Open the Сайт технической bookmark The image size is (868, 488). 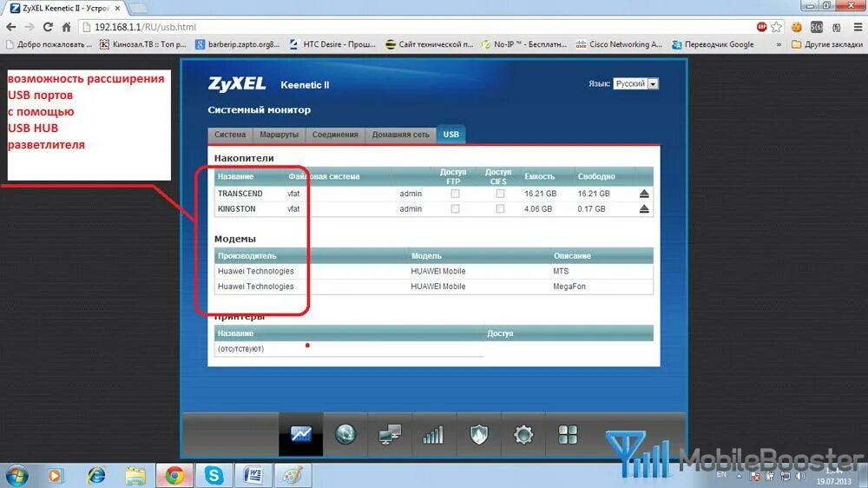[x=429, y=44]
